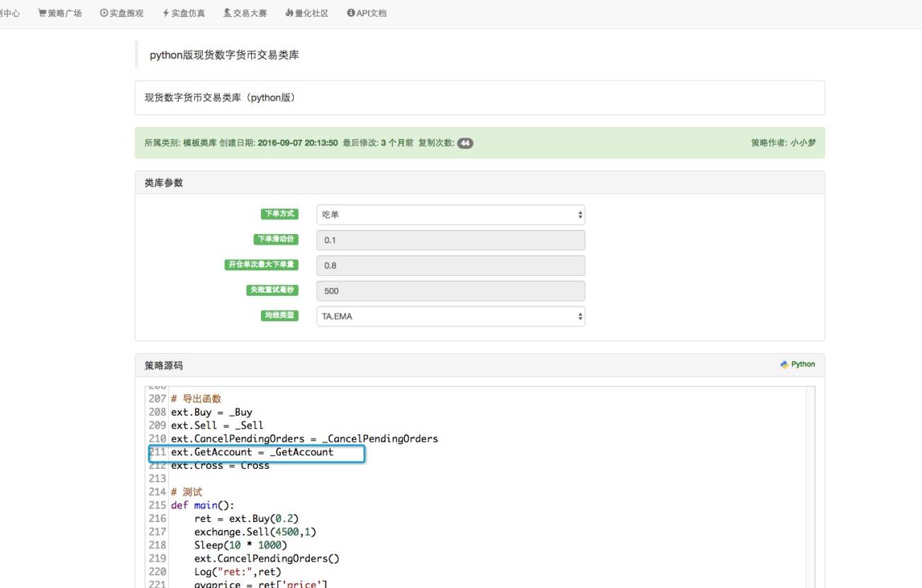Click code line ext.Sell = _Sell
The height and width of the screenshot is (588, 922).
tap(217, 426)
